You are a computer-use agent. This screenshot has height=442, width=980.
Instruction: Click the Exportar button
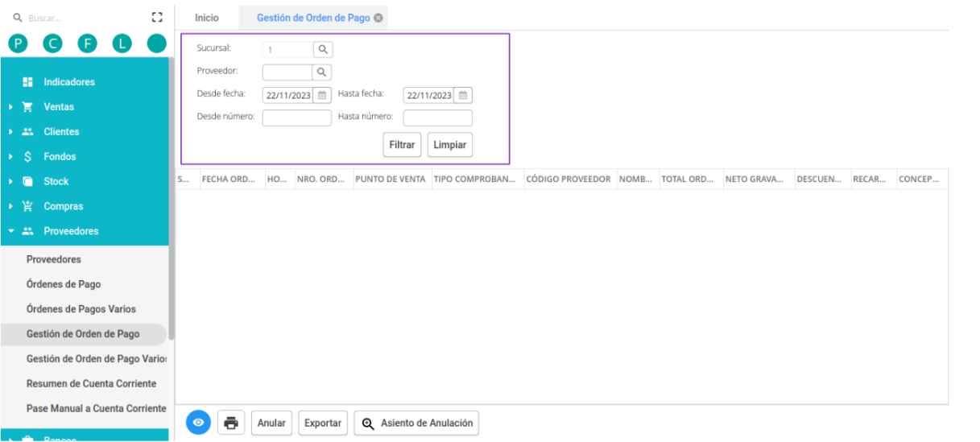323,423
